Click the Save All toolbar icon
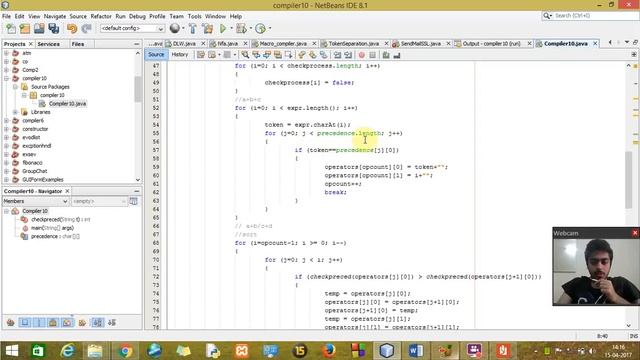Screen dimensions: 640x360 coord(53,28)
